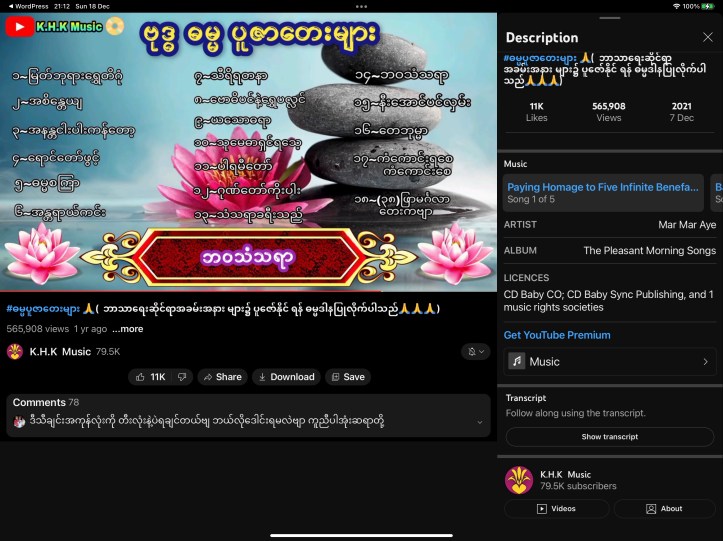Seek using the red video progress bar
Screen dimensions: 723x541
pyautogui.click(x=248, y=291)
